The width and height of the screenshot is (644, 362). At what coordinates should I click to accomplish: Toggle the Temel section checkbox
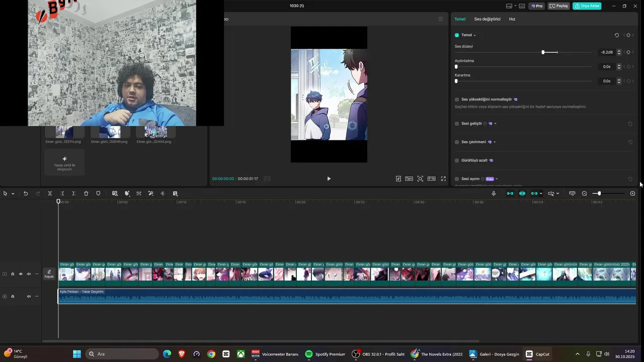(x=457, y=35)
